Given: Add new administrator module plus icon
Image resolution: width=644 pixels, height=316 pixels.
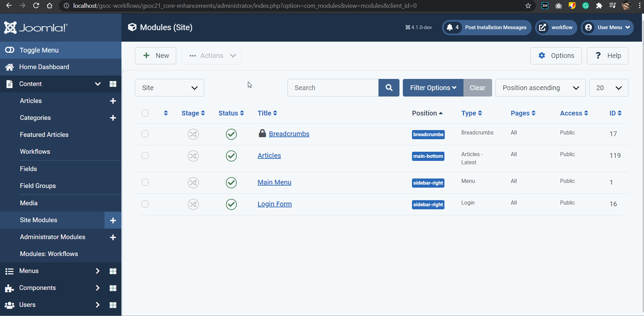Looking at the screenshot, I should tap(113, 237).
